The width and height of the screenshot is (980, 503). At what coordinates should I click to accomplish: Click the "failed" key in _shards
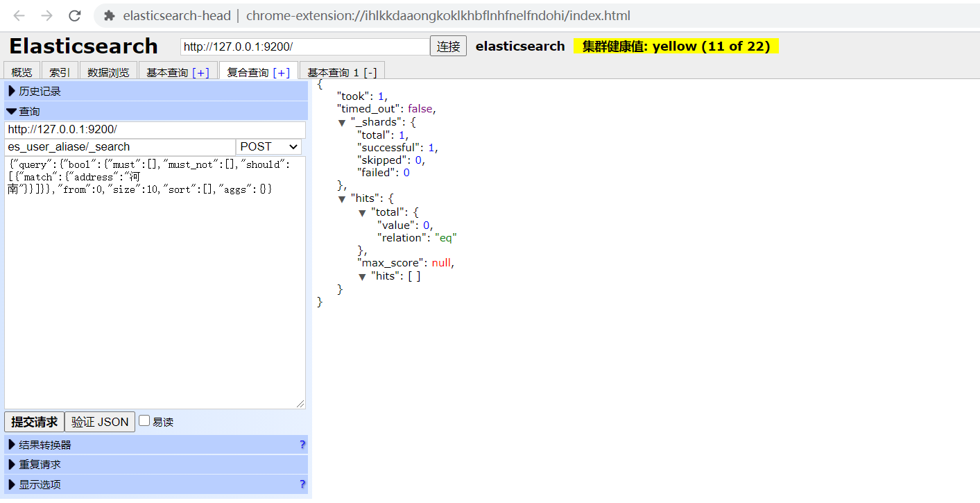(377, 173)
